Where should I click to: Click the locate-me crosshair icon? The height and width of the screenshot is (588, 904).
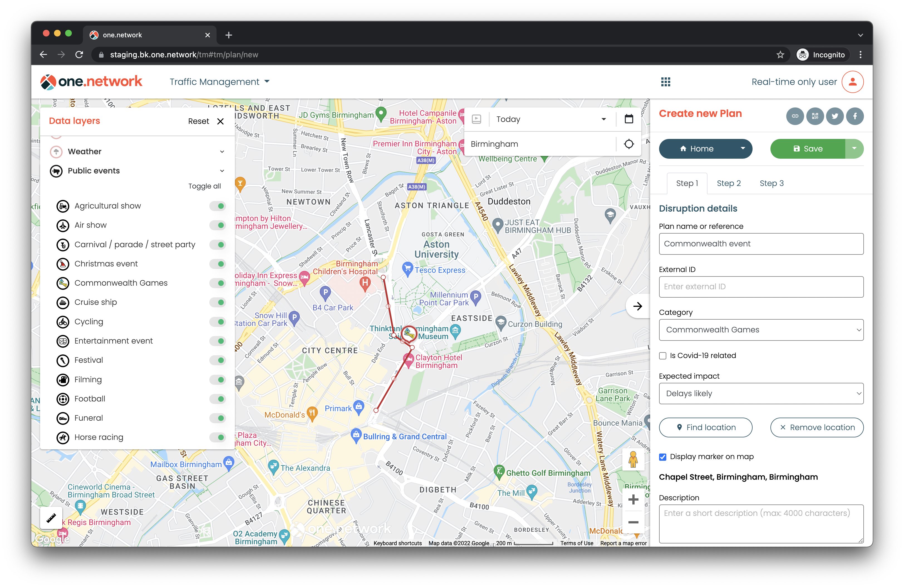[x=629, y=144]
